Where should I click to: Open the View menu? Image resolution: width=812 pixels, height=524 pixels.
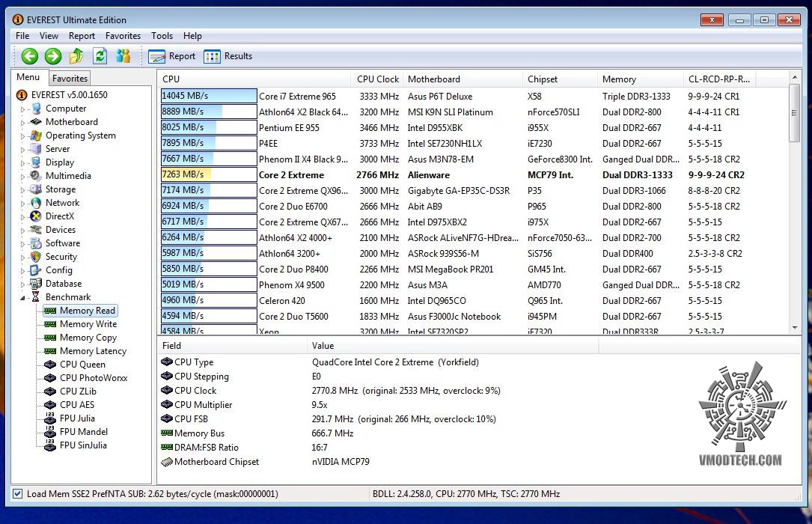click(x=49, y=36)
